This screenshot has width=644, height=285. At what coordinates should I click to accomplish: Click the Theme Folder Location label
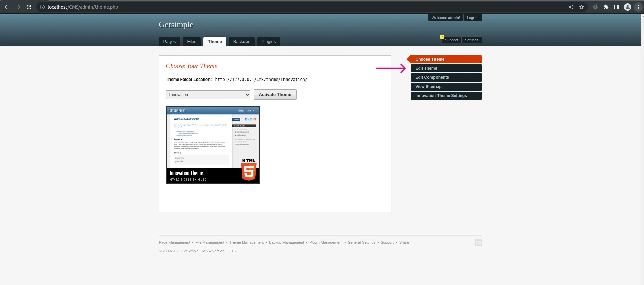tap(189, 80)
